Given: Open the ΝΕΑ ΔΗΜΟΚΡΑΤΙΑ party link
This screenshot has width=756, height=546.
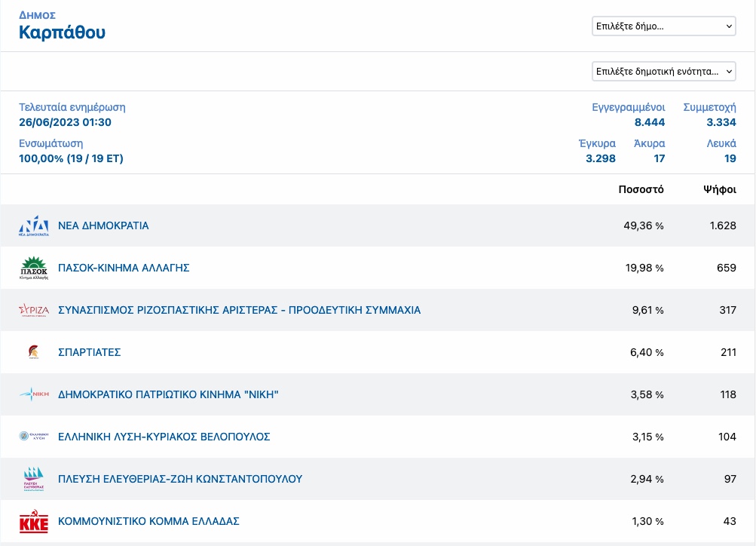Looking at the screenshot, I should coord(103,225).
